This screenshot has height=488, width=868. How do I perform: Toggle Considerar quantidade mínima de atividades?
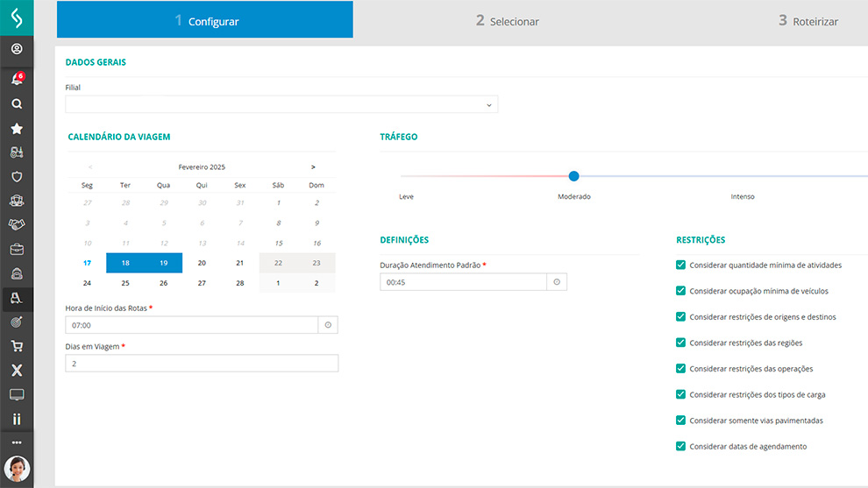(x=681, y=265)
